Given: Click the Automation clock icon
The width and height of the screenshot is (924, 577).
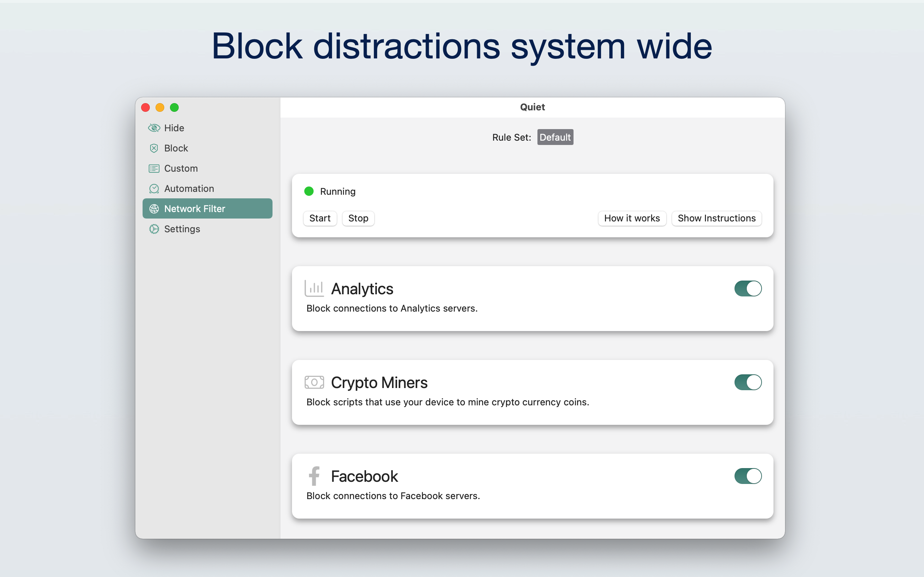Looking at the screenshot, I should (154, 189).
